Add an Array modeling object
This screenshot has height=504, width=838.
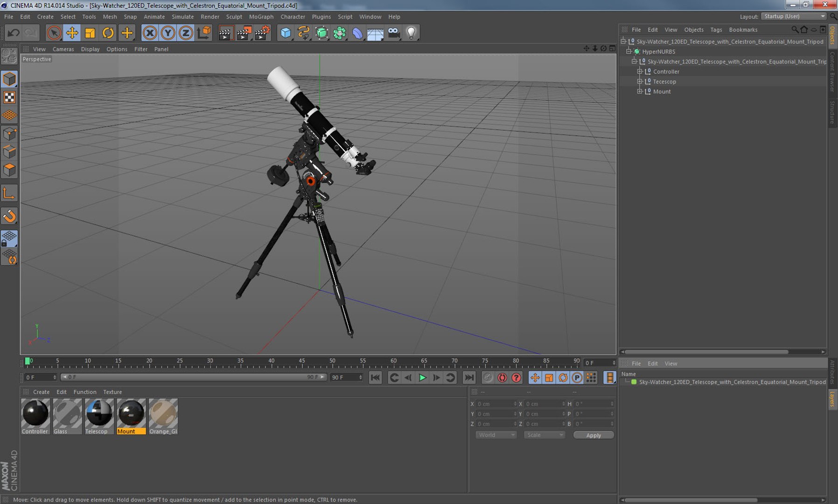point(340,33)
